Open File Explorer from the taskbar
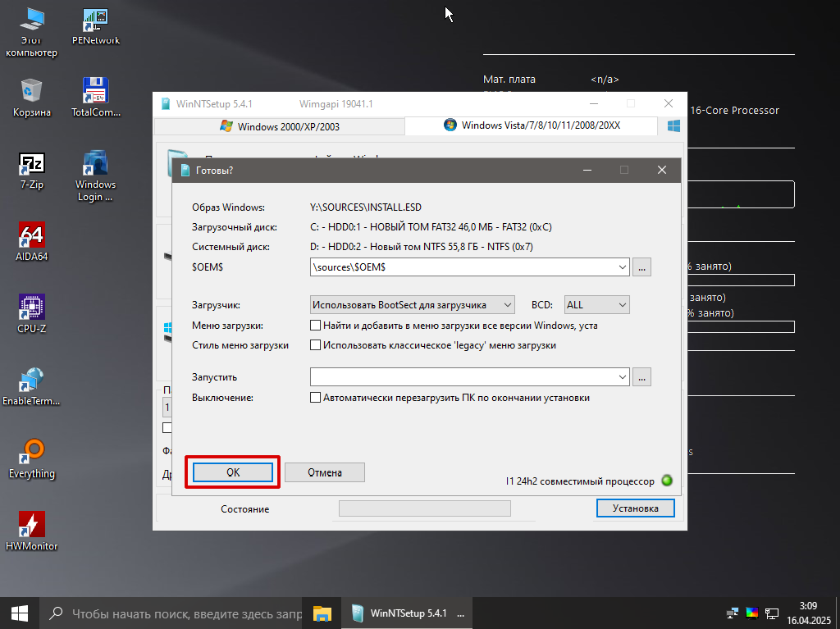The height and width of the screenshot is (629, 840). click(322, 613)
